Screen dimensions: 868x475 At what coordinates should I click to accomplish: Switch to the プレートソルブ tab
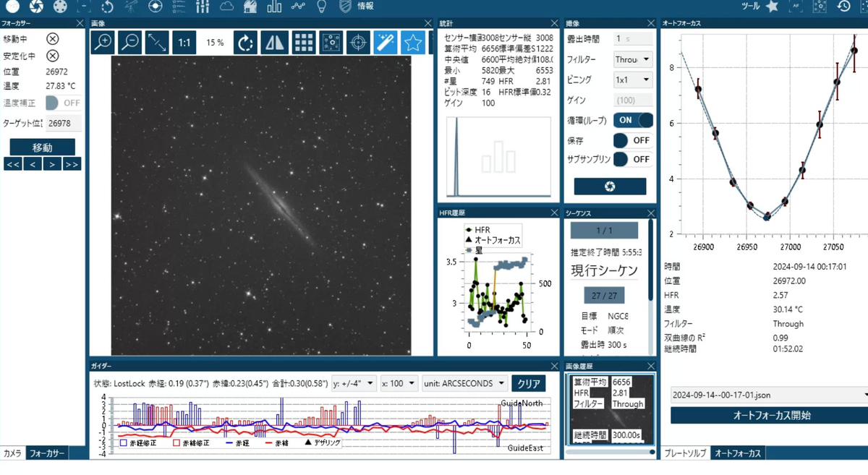(685, 453)
